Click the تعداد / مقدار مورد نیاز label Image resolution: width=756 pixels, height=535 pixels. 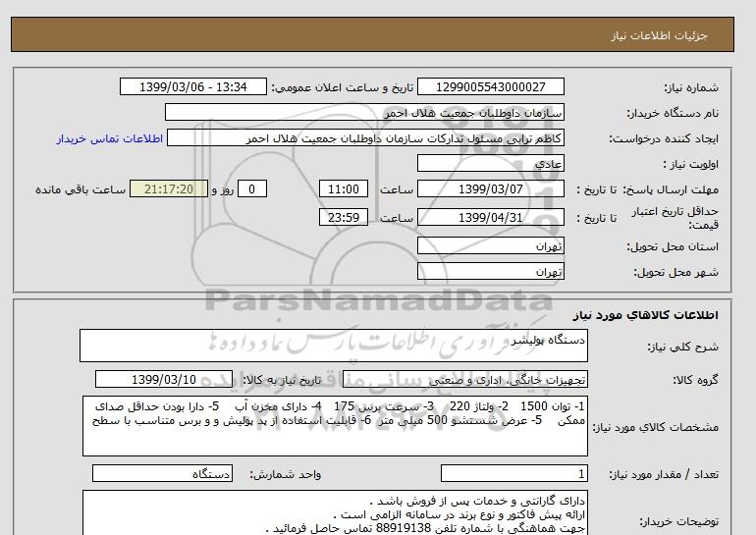coord(664,474)
